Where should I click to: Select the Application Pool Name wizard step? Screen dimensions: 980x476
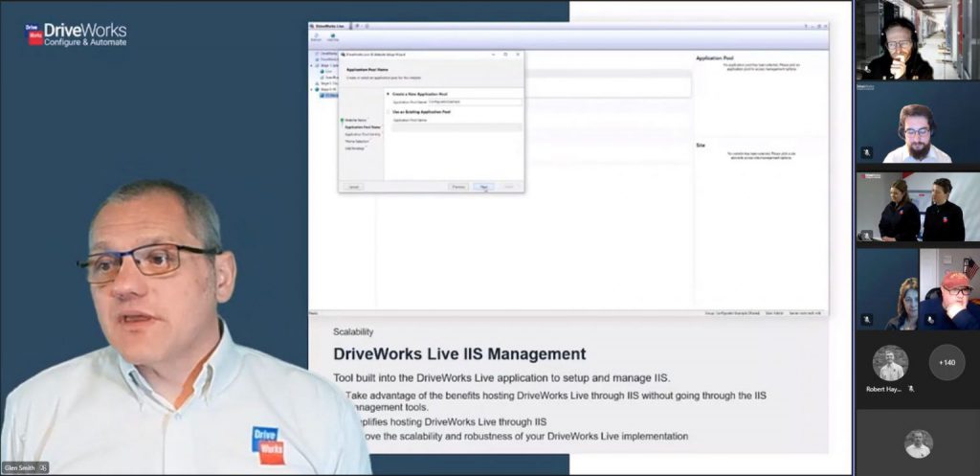363,127
